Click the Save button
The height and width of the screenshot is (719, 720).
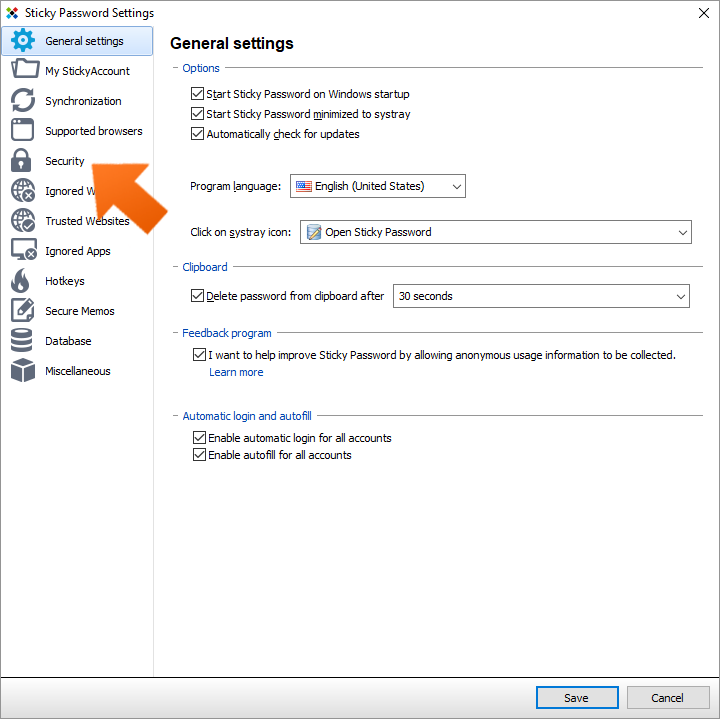tap(577, 697)
